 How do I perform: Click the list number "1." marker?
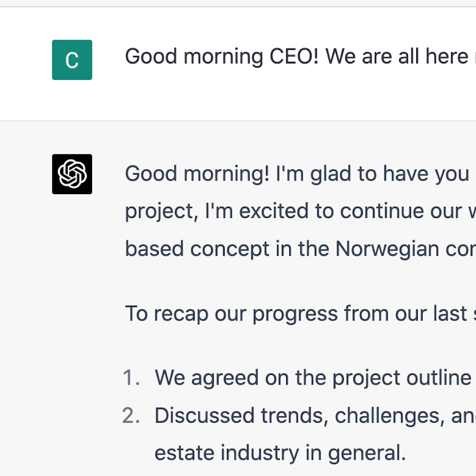(131, 378)
